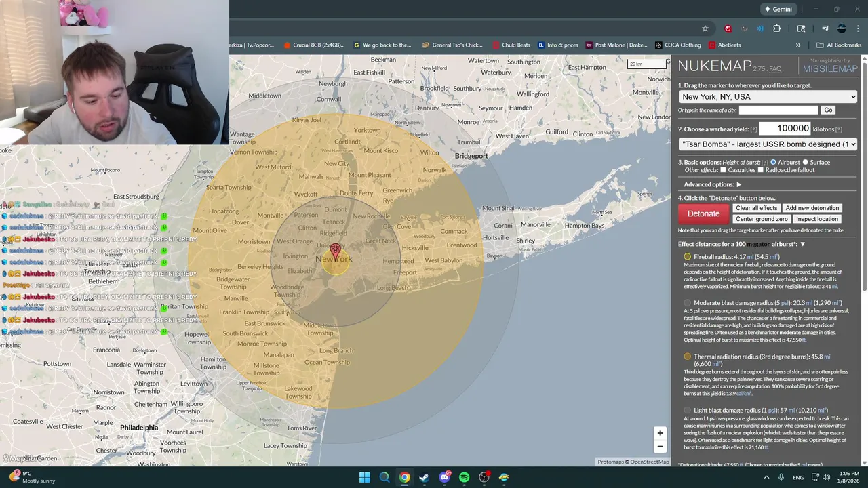Click Add new detonation button
This screenshot has width=868, height=488.
pos(812,208)
